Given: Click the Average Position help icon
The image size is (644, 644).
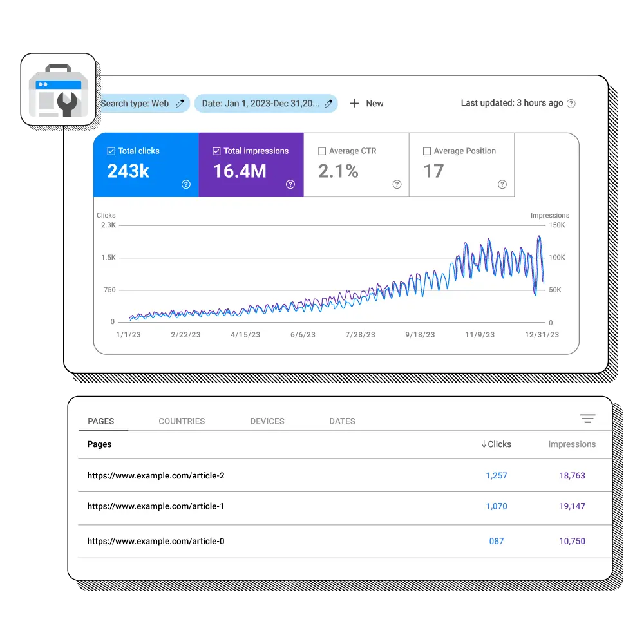Looking at the screenshot, I should tap(502, 185).
